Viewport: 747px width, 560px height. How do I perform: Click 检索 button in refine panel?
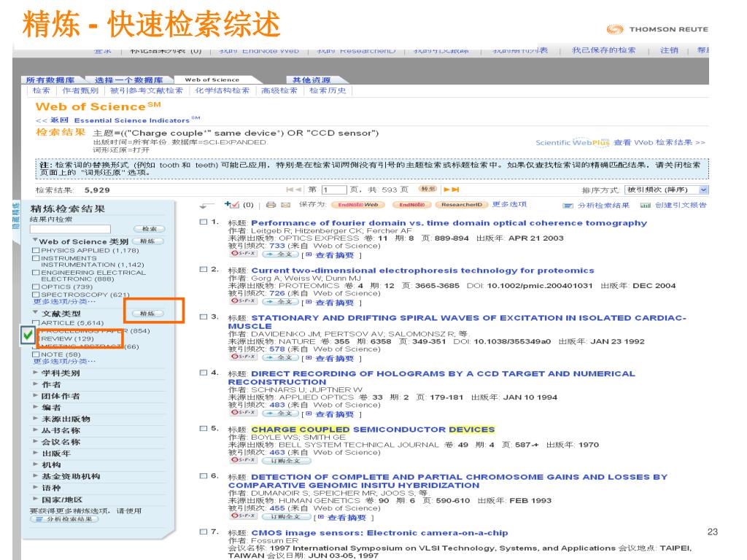[149, 229]
